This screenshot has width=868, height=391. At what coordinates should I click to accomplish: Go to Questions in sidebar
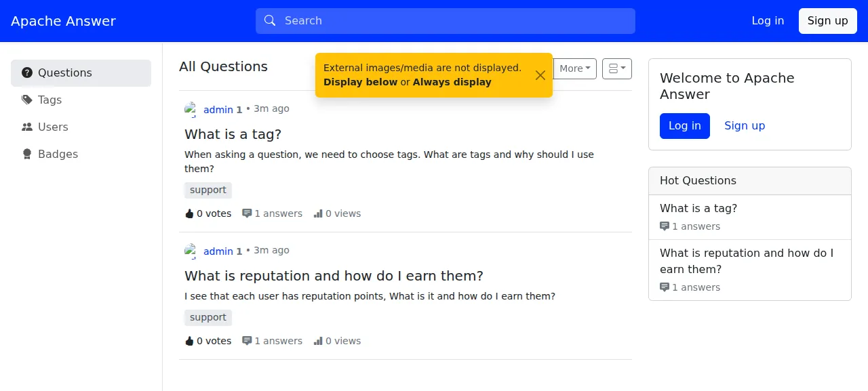tap(81, 73)
